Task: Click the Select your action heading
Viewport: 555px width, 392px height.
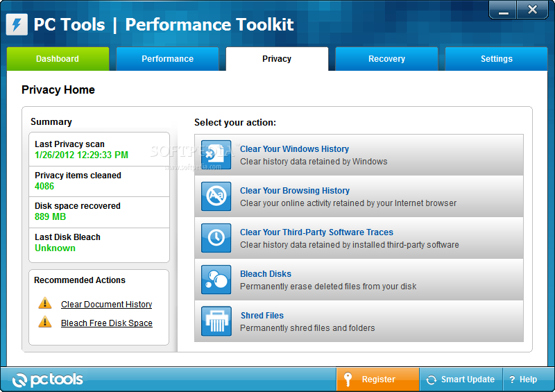Action: coord(235,123)
